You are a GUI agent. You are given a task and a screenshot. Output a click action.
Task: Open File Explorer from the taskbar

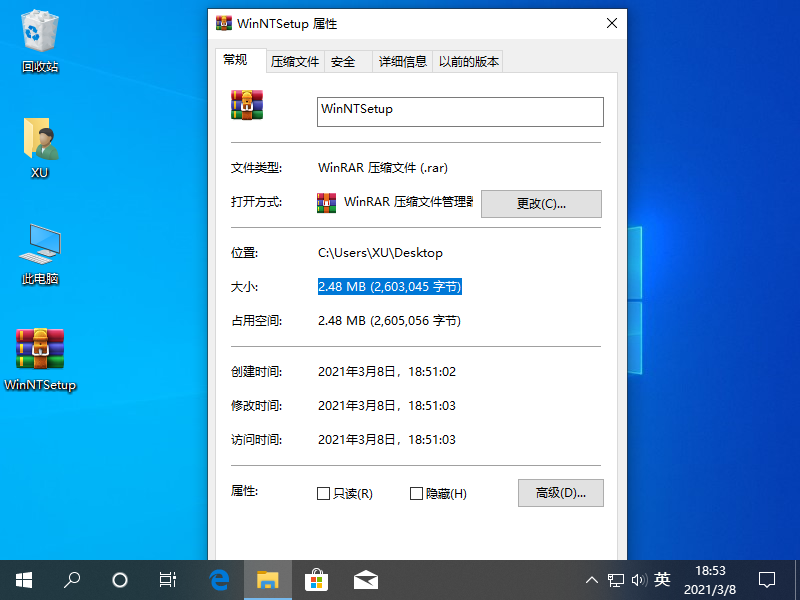pos(268,580)
